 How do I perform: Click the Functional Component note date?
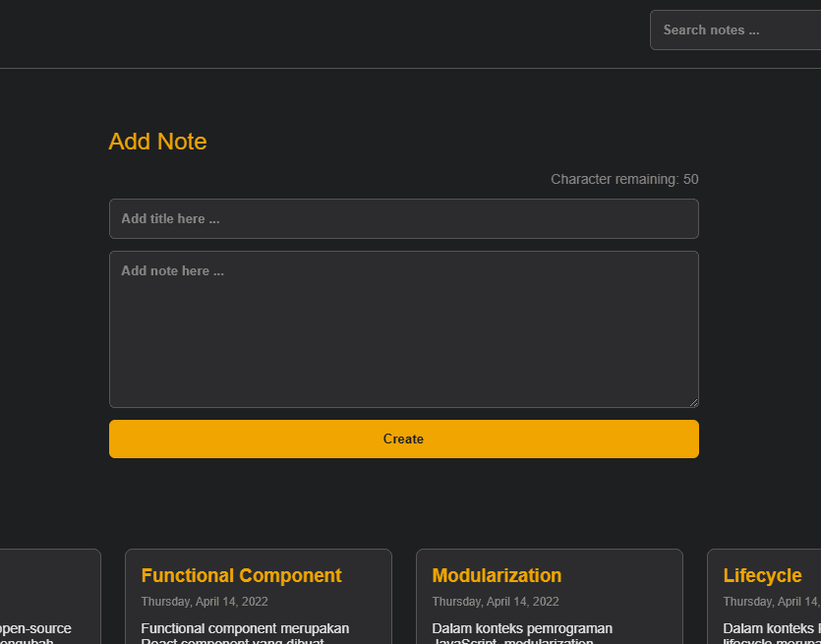[205, 602]
